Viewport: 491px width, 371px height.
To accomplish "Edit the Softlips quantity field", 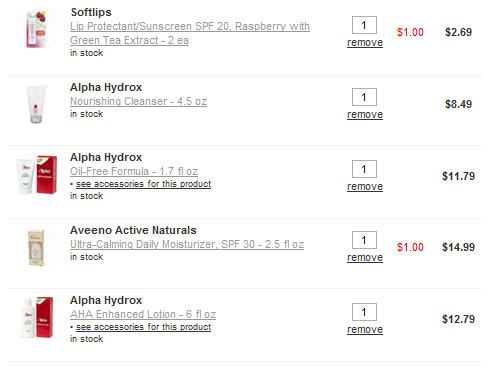I will point(364,25).
